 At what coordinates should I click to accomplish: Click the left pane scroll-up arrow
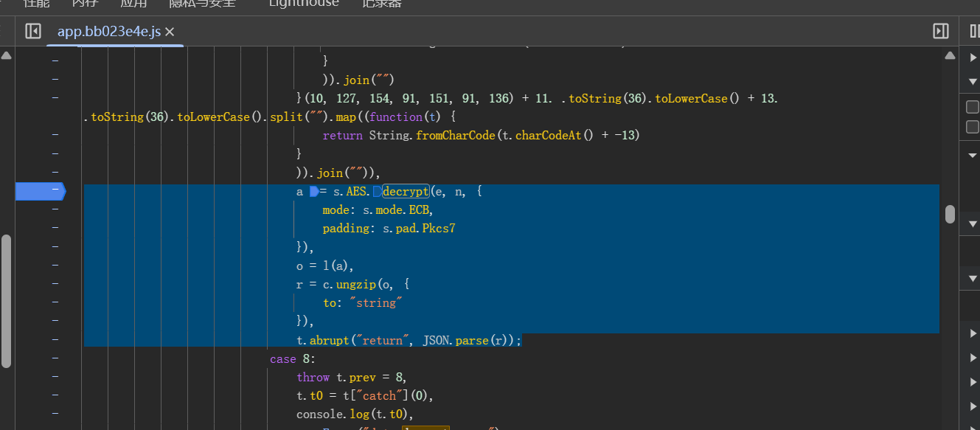(6, 55)
